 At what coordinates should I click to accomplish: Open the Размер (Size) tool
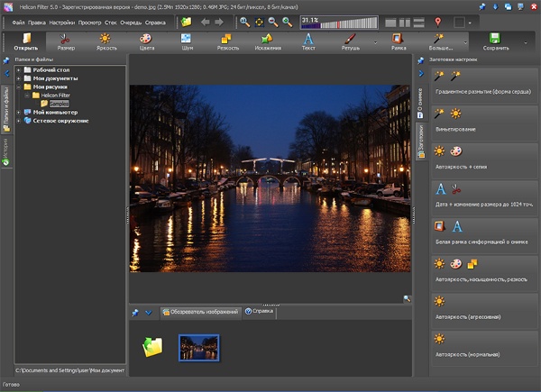66,41
